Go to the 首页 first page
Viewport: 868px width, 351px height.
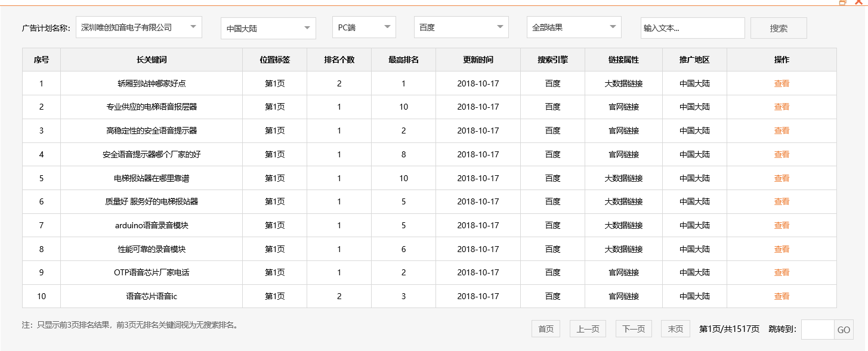click(x=545, y=329)
